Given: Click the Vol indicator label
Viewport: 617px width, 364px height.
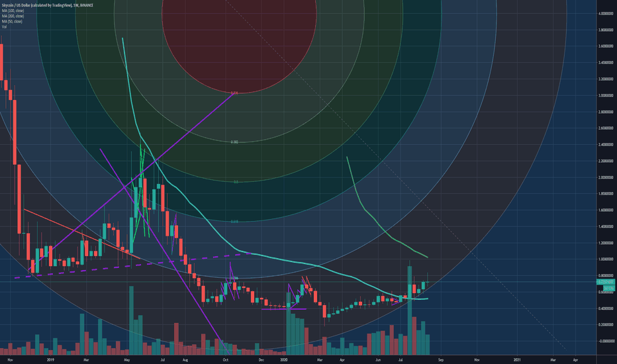Looking at the screenshot, I should click(x=4, y=26).
